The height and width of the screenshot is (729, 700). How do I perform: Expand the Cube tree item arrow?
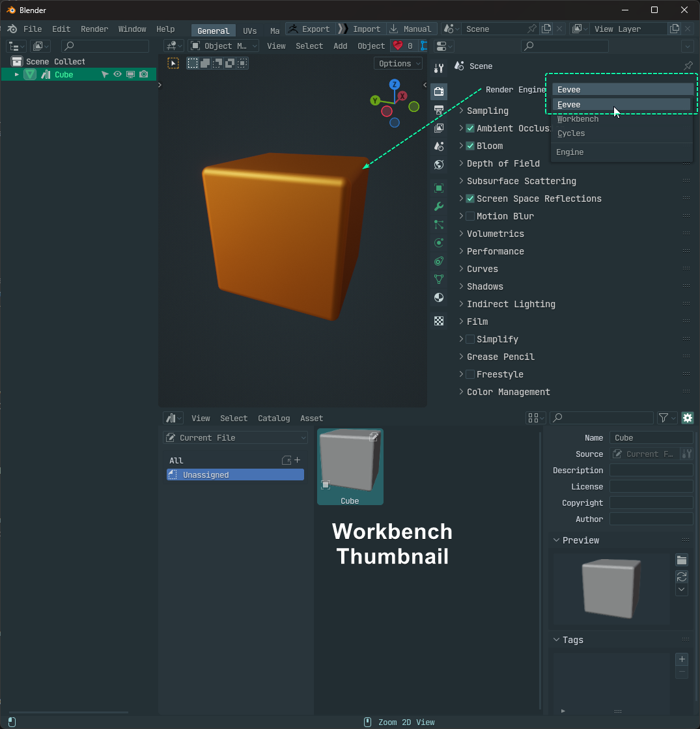pos(17,74)
